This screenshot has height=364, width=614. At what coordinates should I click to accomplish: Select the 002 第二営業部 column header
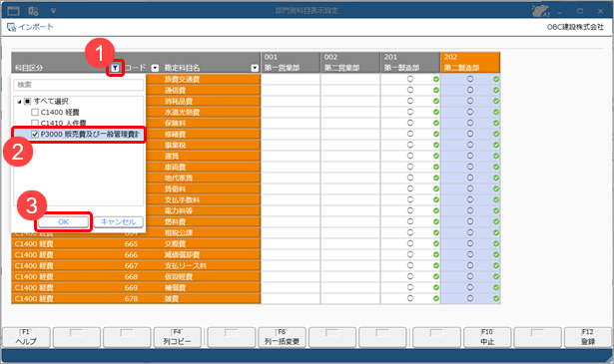click(350, 63)
